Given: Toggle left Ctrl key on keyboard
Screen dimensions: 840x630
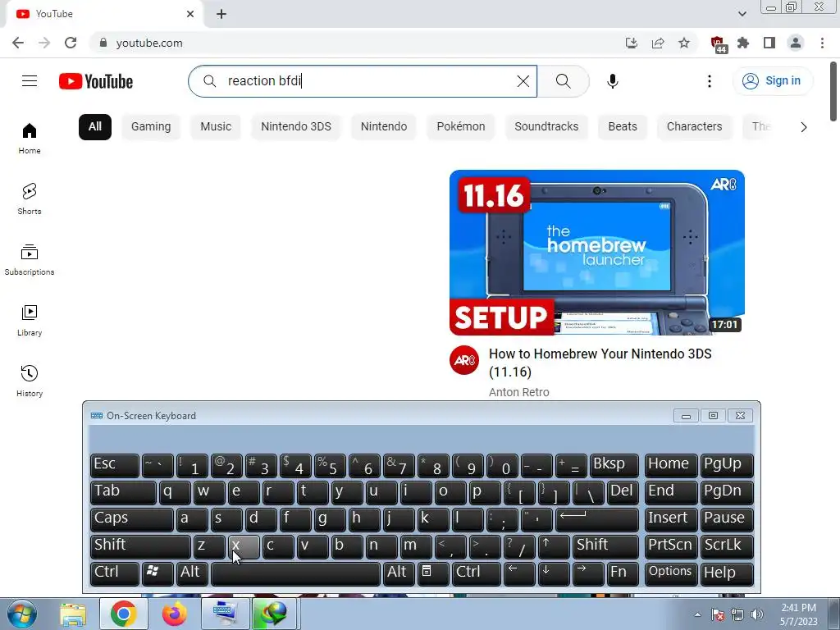Looking at the screenshot, I should (114, 573).
